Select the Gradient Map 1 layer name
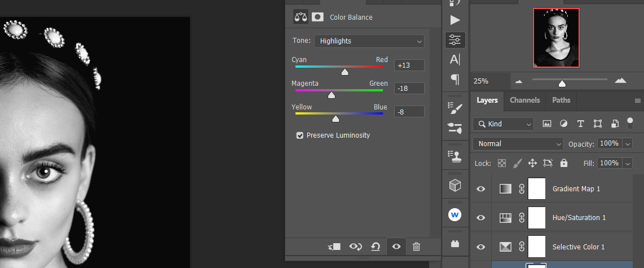 click(x=576, y=188)
